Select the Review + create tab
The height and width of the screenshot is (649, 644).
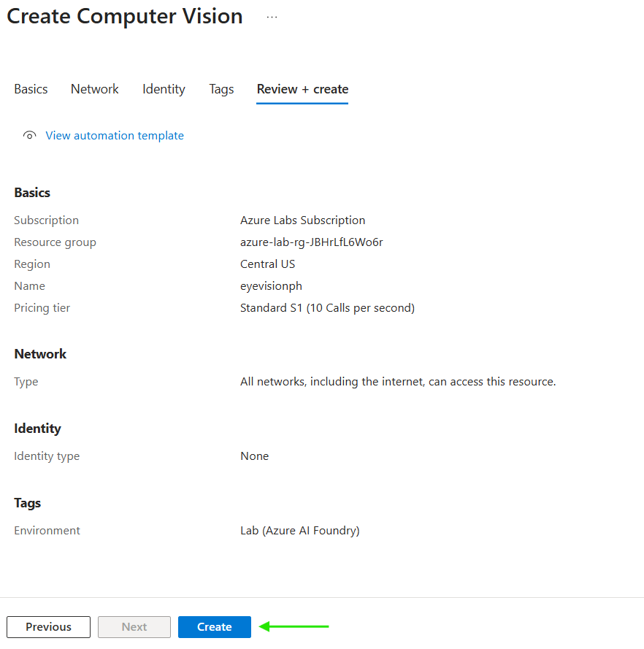point(302,89)
